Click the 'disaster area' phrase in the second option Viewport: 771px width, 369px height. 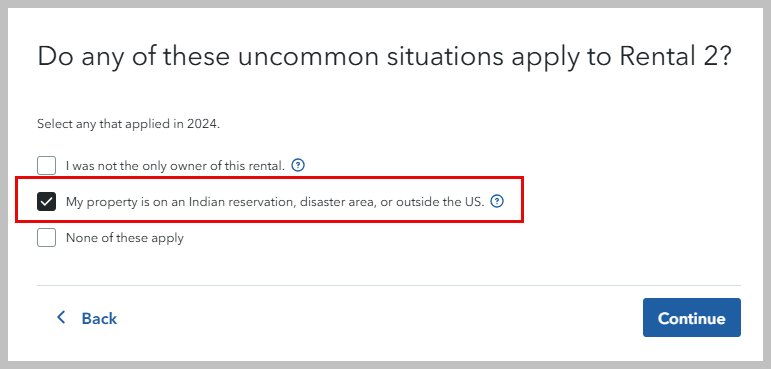tap(335, 202)
